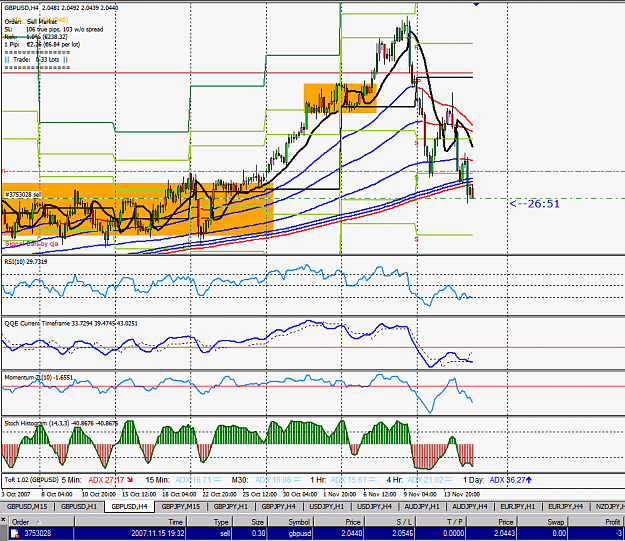Click the Swap column header

point(543,522)
